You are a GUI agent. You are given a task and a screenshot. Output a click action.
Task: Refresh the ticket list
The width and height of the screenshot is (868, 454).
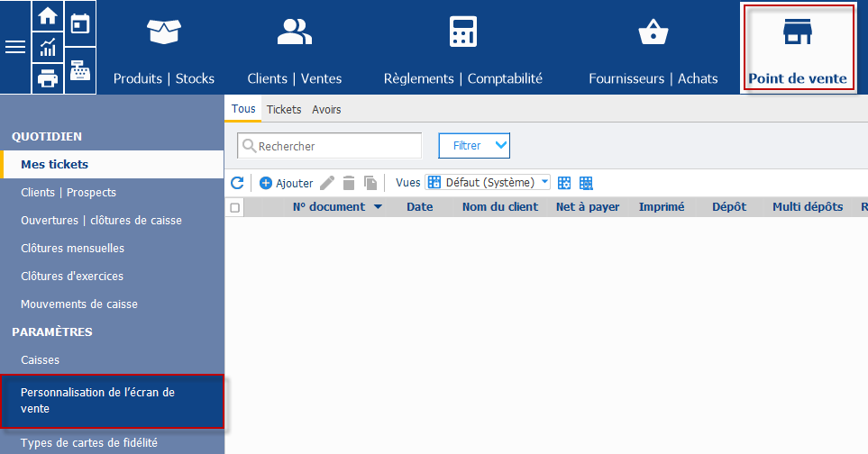(x=237, y=183)
